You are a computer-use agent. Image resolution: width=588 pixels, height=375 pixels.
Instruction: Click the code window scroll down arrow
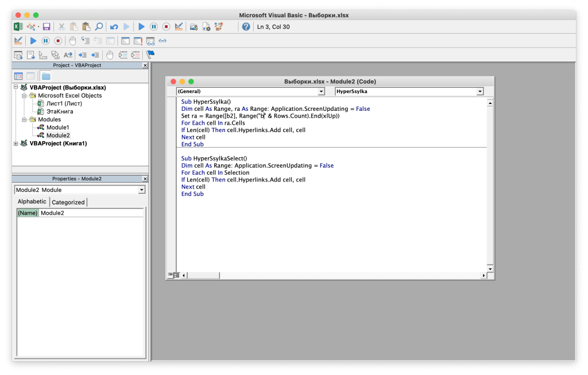[x=490, y=269]
